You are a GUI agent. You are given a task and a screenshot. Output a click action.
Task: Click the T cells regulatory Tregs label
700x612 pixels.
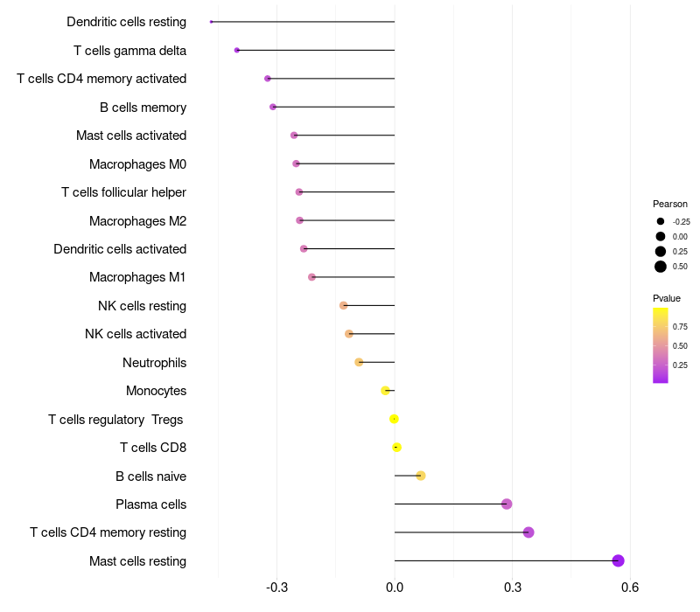(x=116, y=420)
